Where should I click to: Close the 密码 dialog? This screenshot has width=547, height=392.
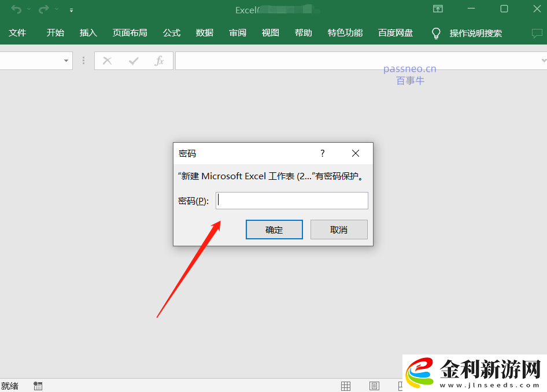pyautogui.click(x=356, y=153)
